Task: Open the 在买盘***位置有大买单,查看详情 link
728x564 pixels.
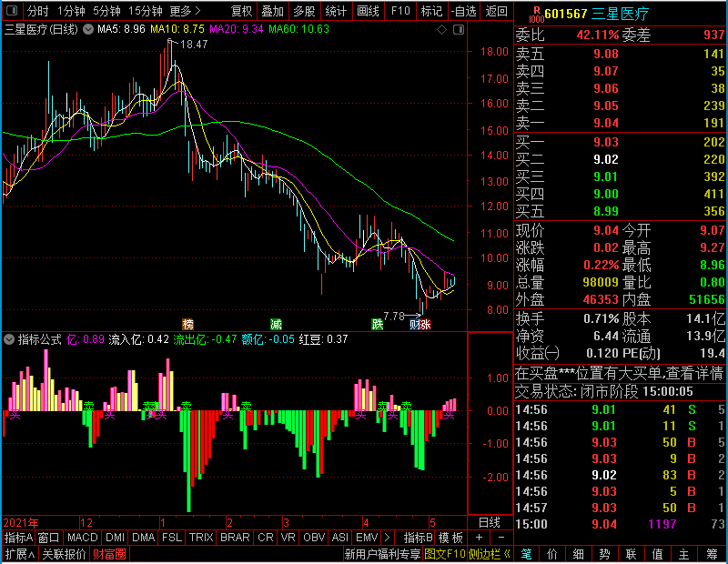Action: pos(620,373)
